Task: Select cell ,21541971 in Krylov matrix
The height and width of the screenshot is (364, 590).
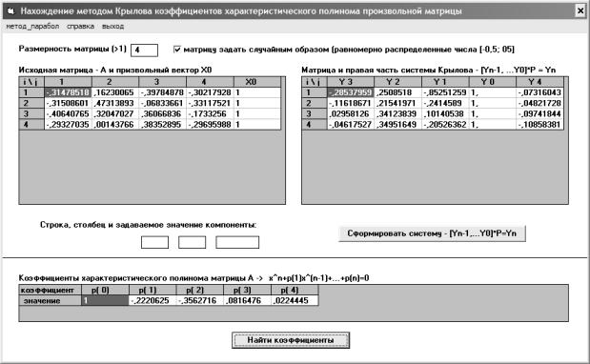Action: coord(398,103)
